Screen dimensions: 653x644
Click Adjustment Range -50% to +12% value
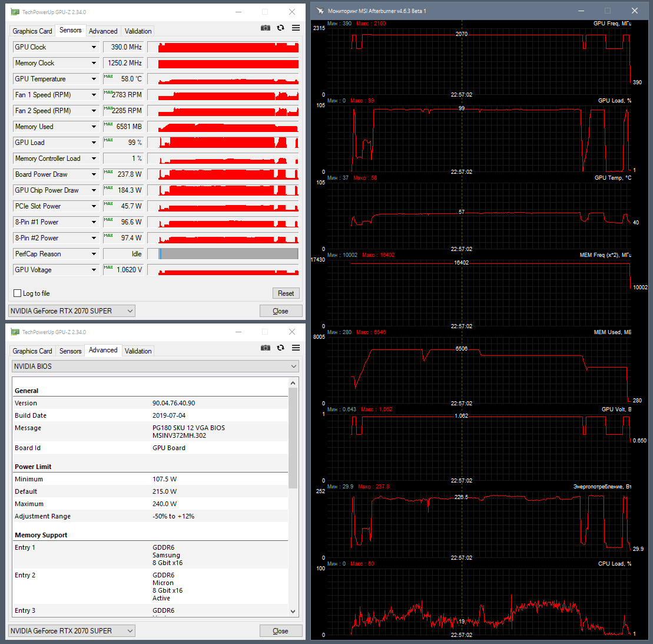click(173, 516)
